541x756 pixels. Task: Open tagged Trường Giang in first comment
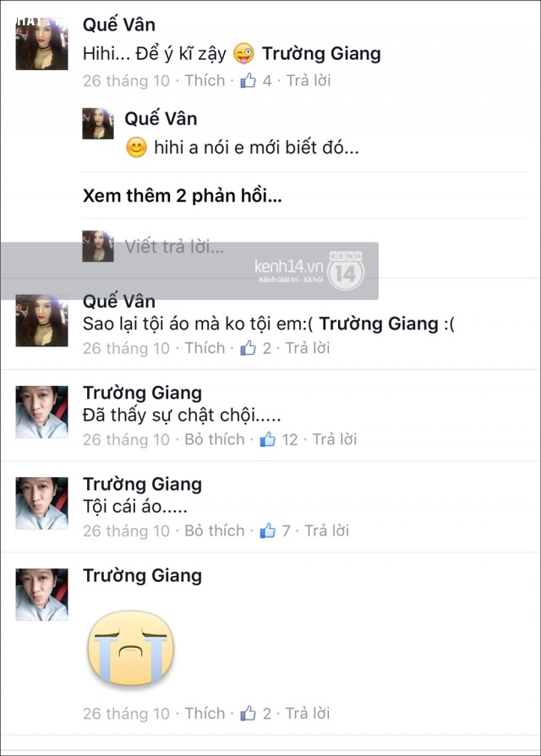(321, 53)
